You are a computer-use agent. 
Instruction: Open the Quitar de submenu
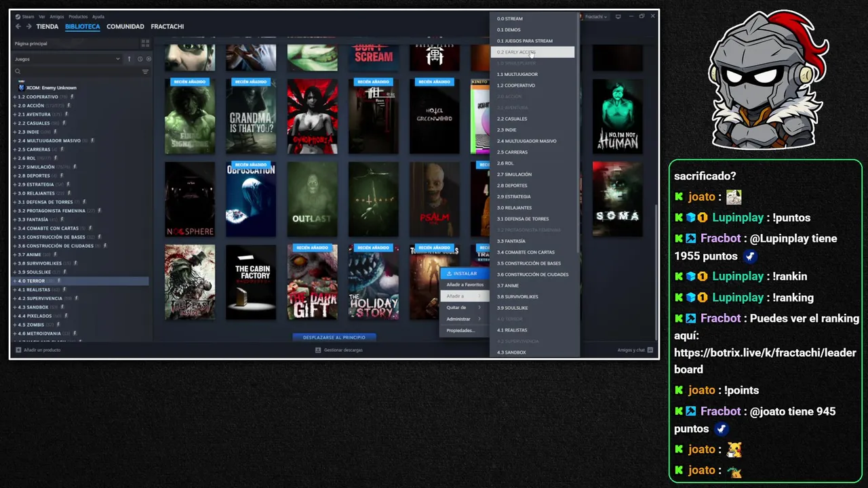point(465,307)
